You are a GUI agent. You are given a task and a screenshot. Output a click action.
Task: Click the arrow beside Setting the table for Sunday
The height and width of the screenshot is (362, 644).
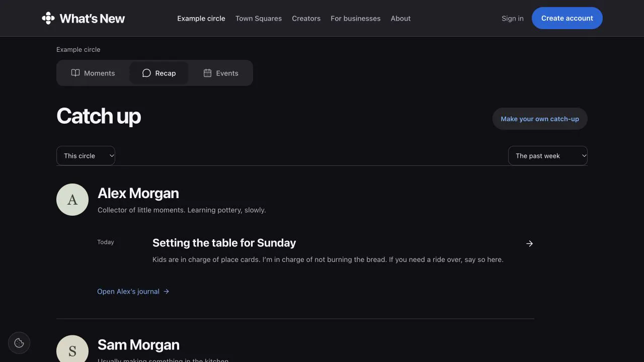coord(529,243)
